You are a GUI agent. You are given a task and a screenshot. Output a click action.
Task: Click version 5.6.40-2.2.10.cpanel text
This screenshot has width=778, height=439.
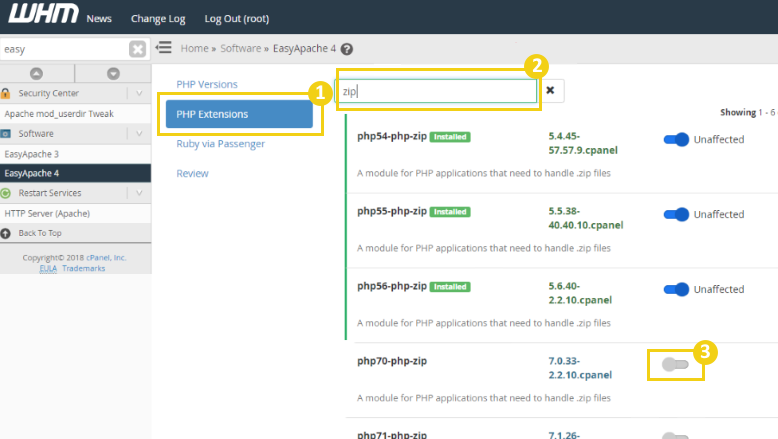click(x=580, y=293)
